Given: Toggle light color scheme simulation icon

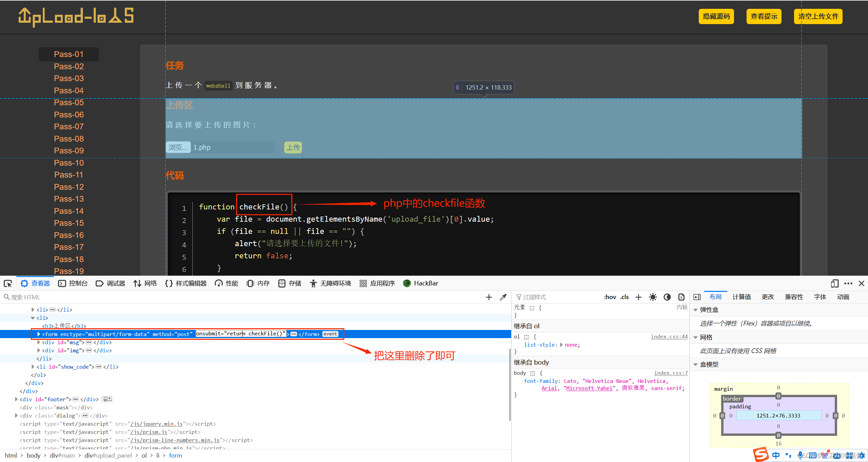Looking at the screenshot, I should [653, 297].
